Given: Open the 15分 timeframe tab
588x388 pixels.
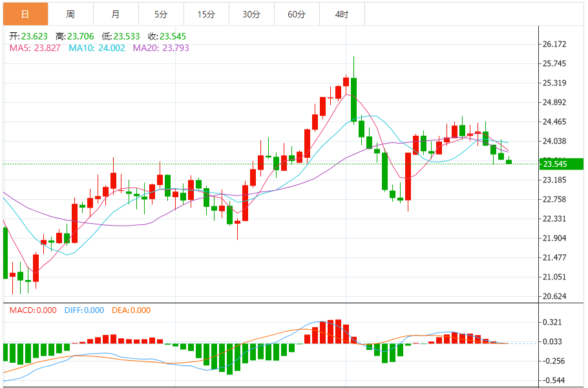Looking at the screenshot, I should [x=206, y=14].
